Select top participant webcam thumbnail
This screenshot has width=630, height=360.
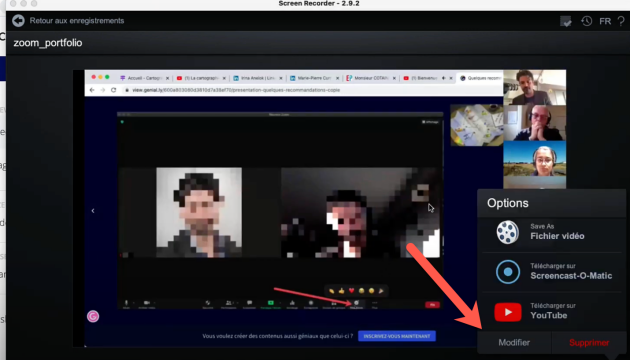(534, 88)
